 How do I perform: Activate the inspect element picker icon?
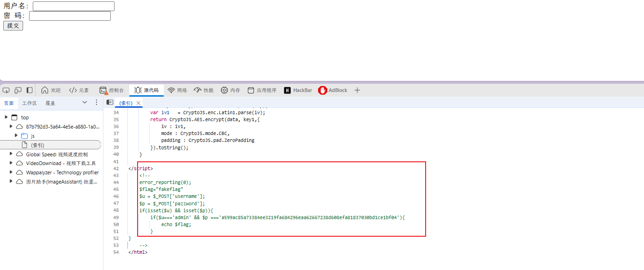coord(6,90)
